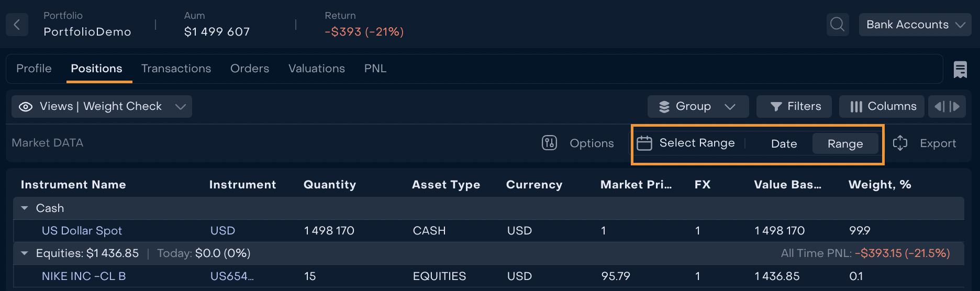This screenshot has width=980, height=291.
Task: Click the back arrow button
Action: (17, 25)
